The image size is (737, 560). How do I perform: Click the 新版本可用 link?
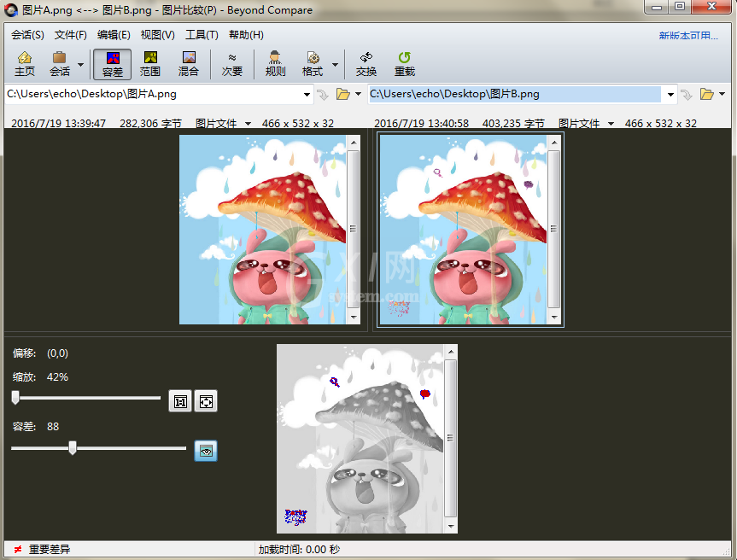[x=688, y=36]
